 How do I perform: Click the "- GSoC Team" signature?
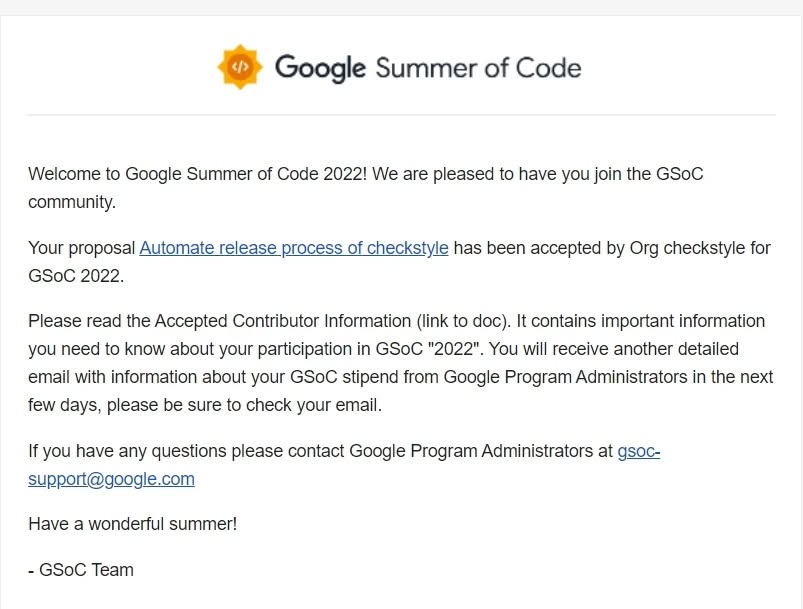tap(81, 570)
